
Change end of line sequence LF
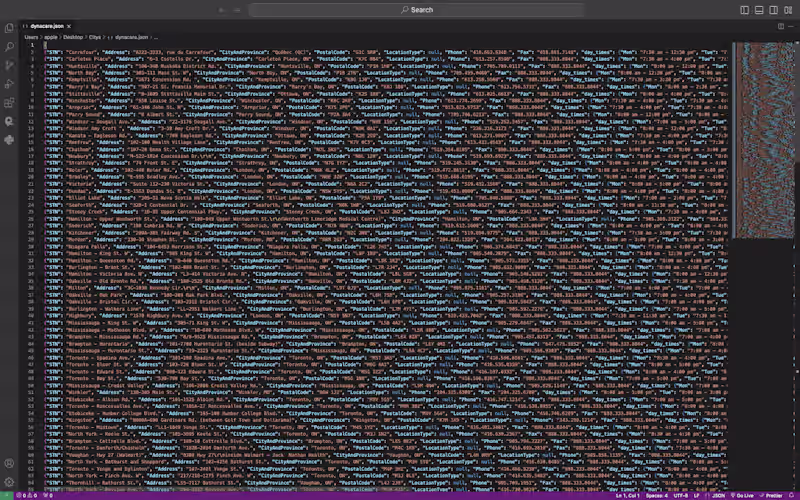point(696,495)
